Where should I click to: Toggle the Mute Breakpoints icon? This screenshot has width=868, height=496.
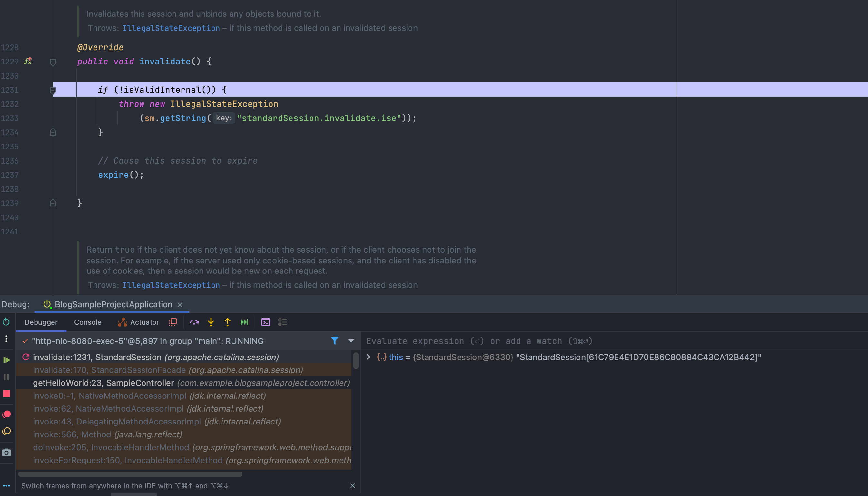click(6, 431)
